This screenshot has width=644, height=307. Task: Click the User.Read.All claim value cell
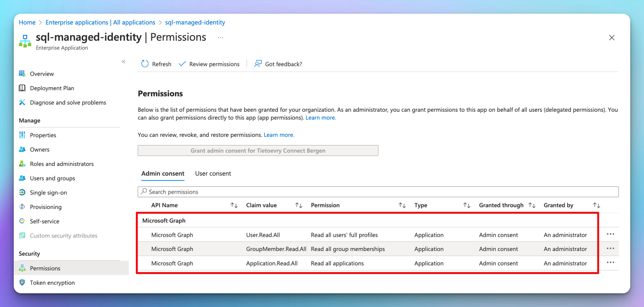[263, 235]
